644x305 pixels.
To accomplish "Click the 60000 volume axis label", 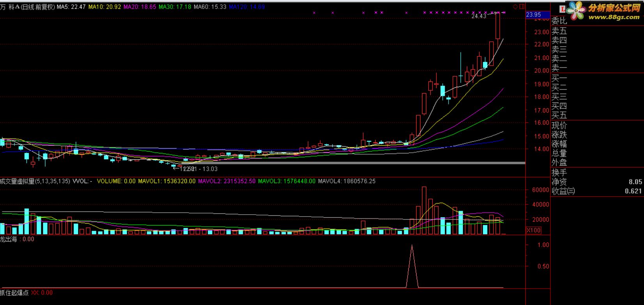I will (x=541, y=190).
